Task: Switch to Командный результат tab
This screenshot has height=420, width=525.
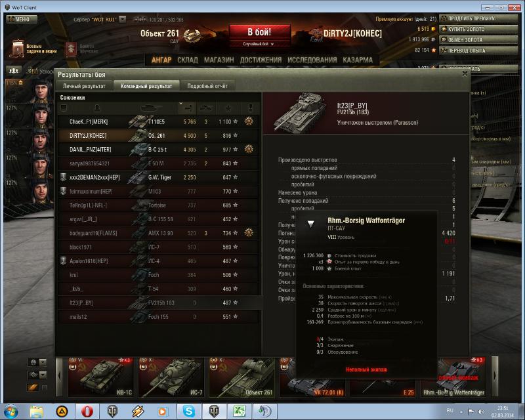Action: tap(146, 86)
